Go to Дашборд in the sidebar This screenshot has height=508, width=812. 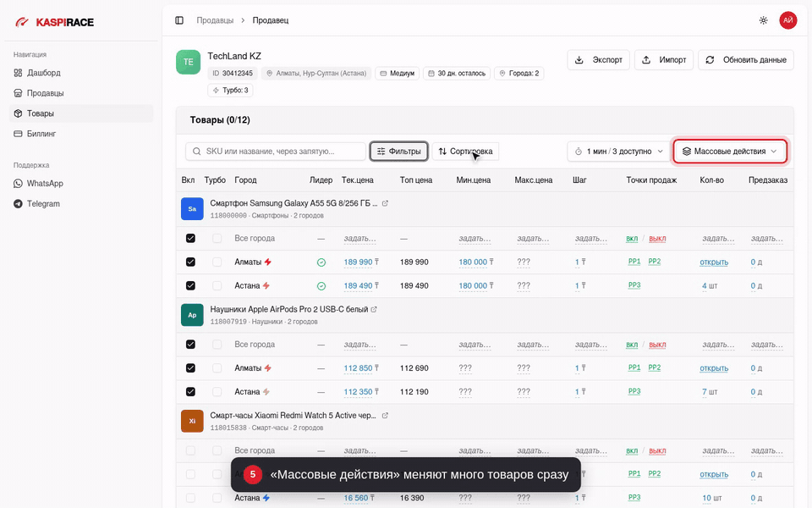(81, 73)
